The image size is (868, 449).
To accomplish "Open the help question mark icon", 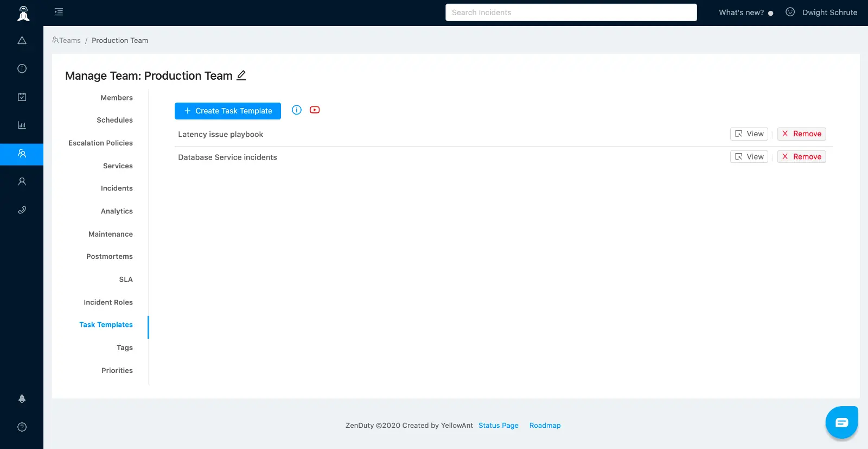I will 22,427.
